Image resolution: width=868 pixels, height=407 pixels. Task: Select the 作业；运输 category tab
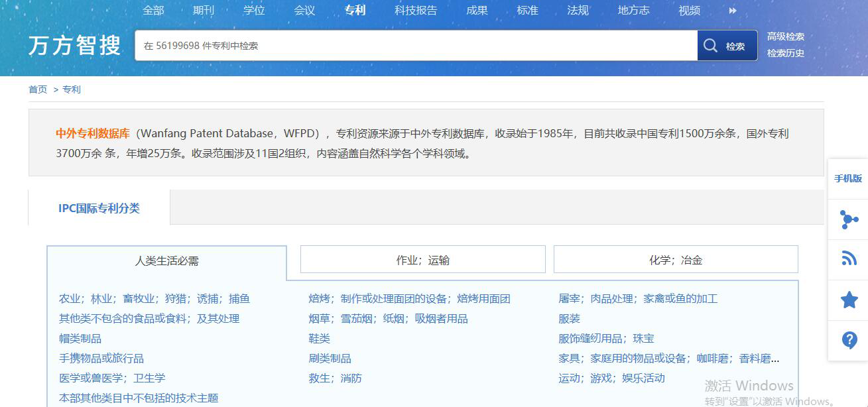pyautogui.click(x=423, y=260)
